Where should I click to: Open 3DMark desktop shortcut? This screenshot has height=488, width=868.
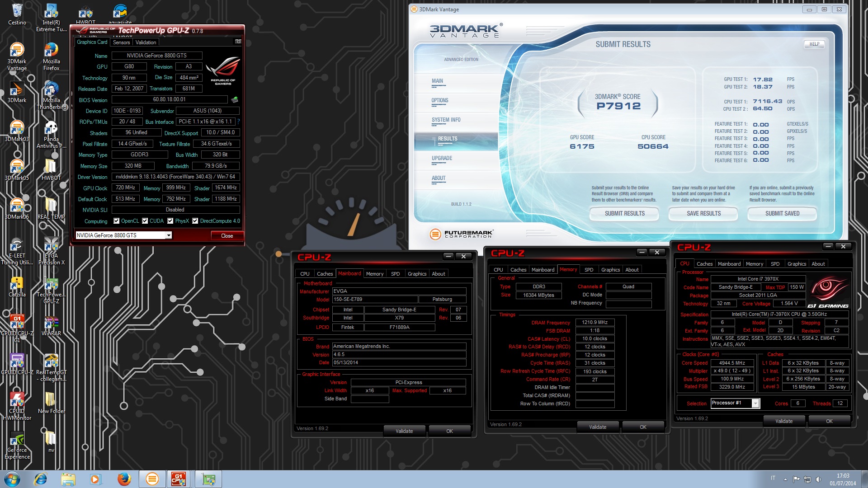(17, 92)
